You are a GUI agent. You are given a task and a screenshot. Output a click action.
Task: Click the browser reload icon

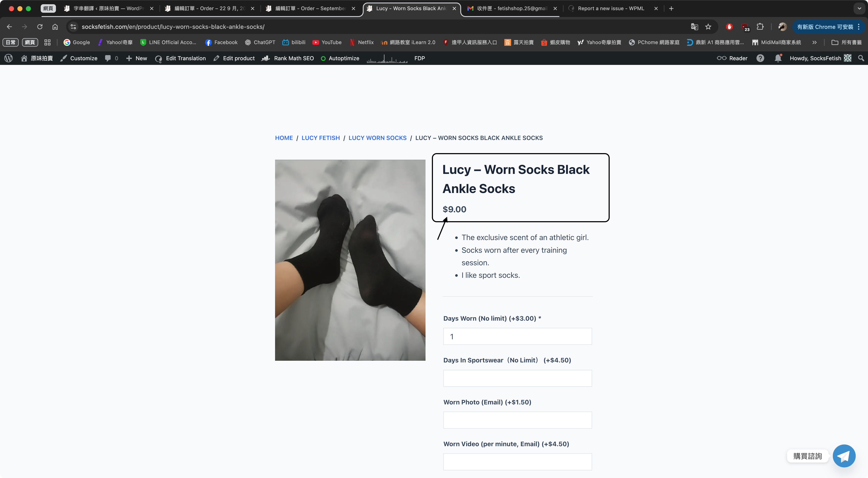pos(40,27)
